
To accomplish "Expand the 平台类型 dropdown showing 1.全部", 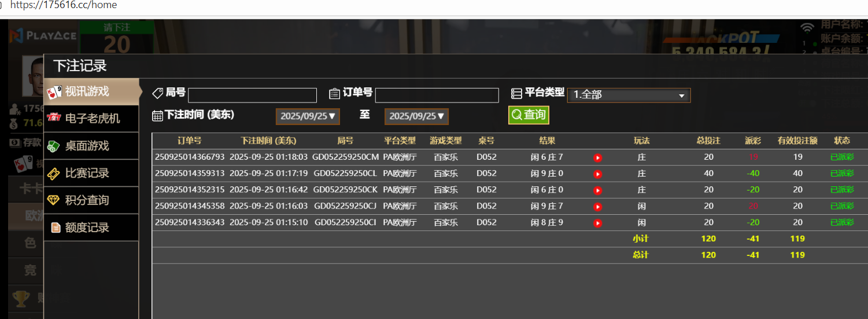I will 629,95.
